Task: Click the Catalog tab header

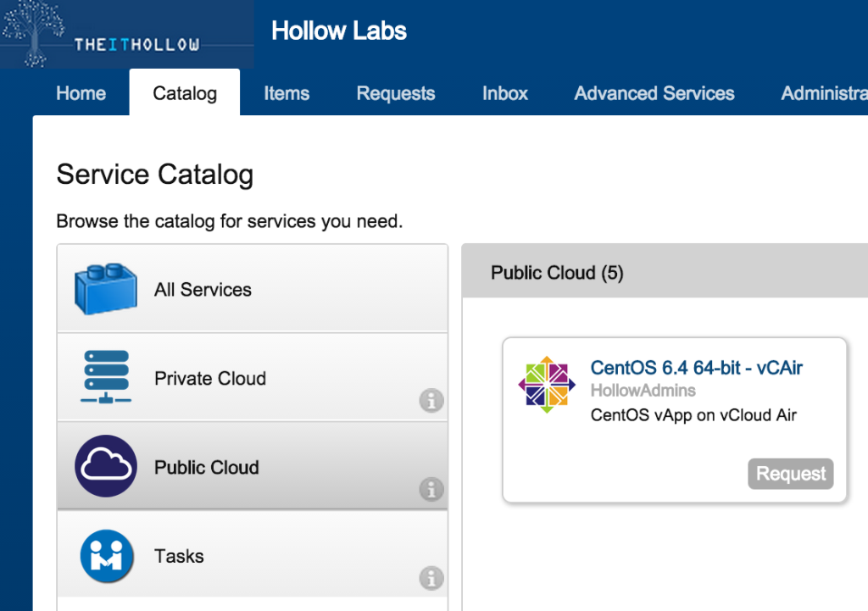Action: tap(184, 93)
